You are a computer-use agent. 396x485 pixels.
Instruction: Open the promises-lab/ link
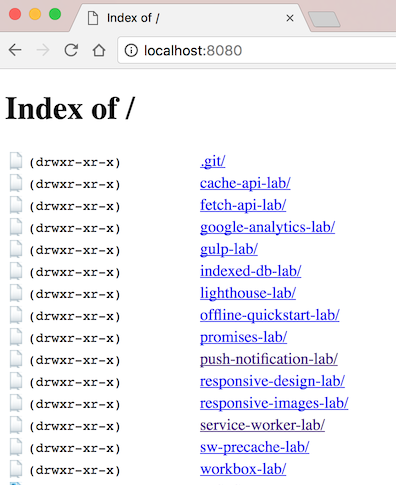pos(243,337)
